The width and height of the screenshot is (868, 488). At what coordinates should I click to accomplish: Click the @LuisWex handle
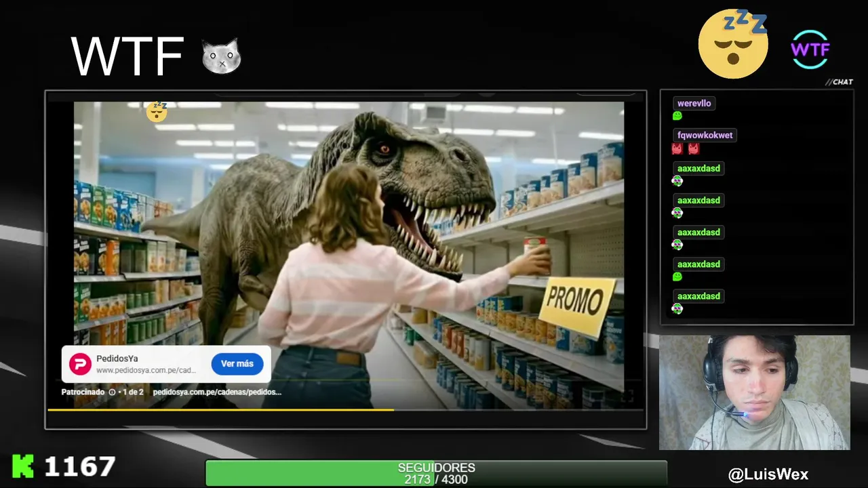coord(768,475)
